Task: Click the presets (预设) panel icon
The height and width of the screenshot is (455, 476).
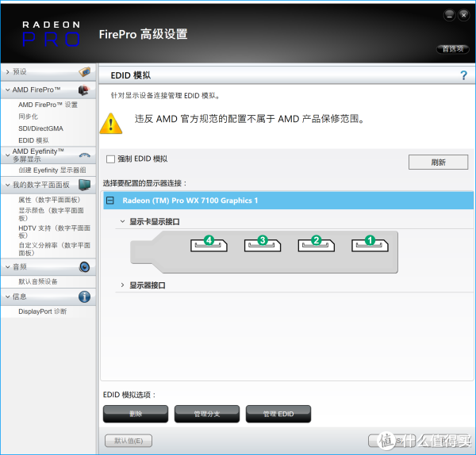Action: (x=84, y=72)
